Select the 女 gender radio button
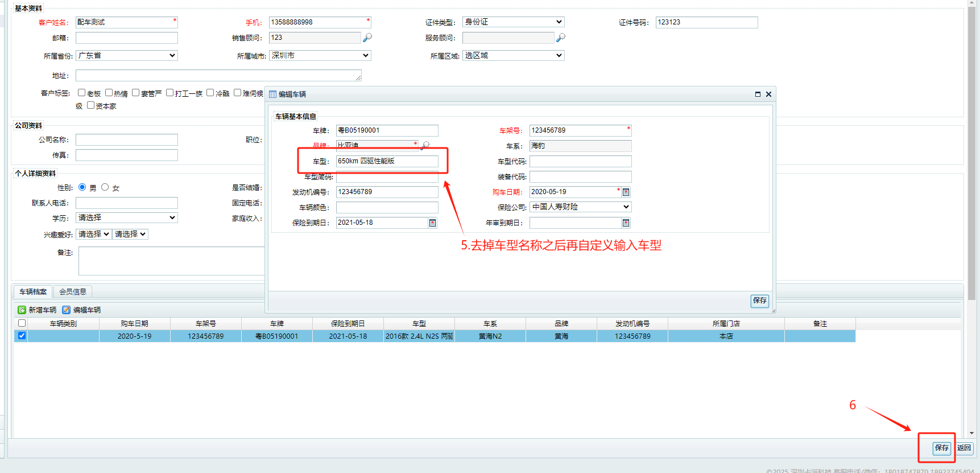The height and width of the screenshot is (473, 980). pyautogui.click(x=105, y=187)
